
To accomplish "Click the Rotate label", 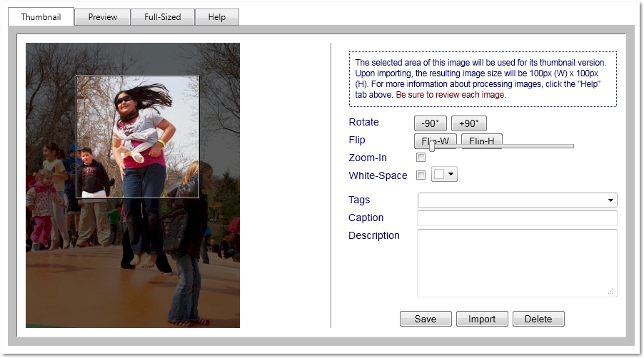I will point(364,122).
